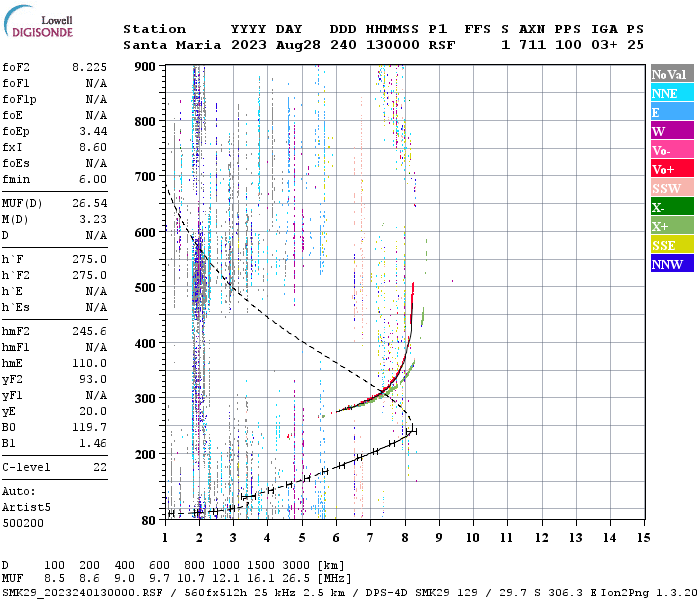Click the C-level value 22
The image size is (700, 600).
(100, 468)
